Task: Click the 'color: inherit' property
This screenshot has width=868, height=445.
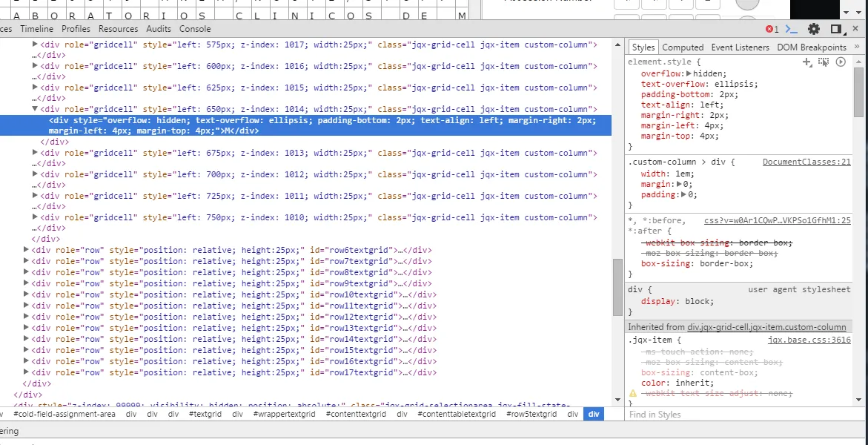Action: [x=677, y=383]
